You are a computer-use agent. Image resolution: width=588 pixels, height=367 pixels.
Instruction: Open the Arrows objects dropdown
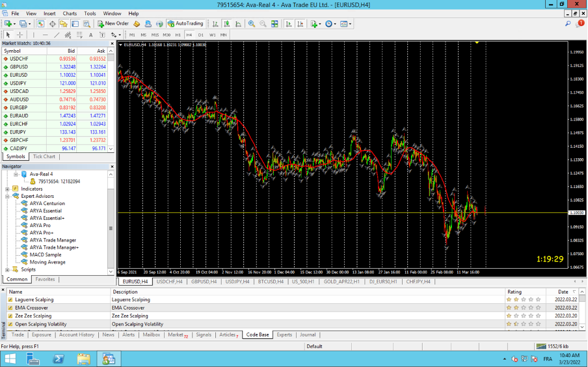pyautogui.click(x=120, y=35)
